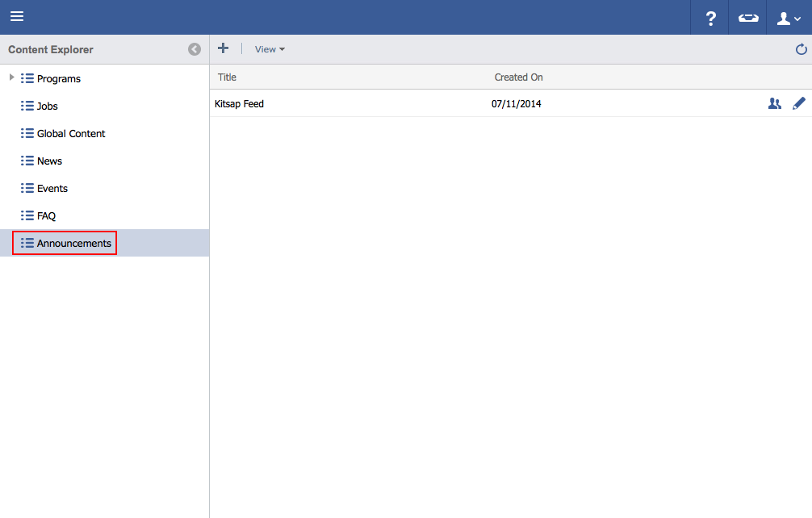Select Jobs in the sidebar
The image size is (812, 518).
pos(47,107)
